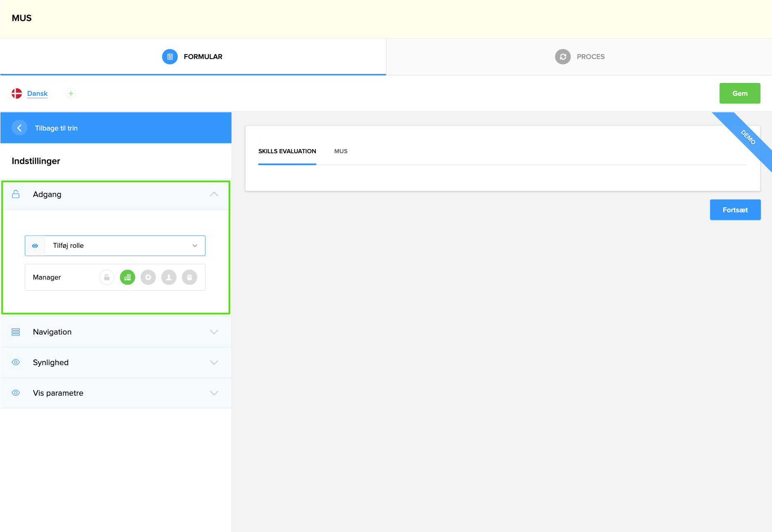This screenshot has width=772, height=532.
Task: Click the Formular document icon
Action: coord(169,57)
